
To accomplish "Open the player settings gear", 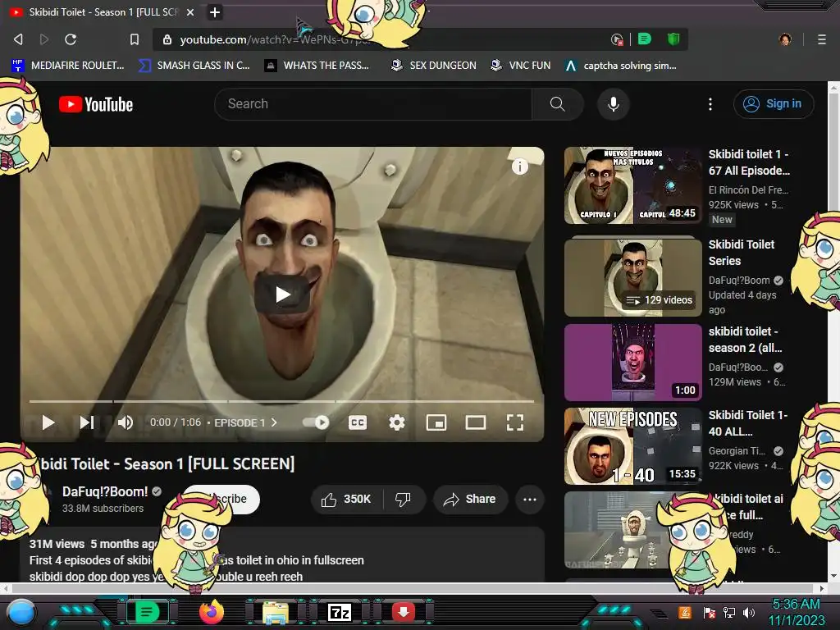I will 397,422.
